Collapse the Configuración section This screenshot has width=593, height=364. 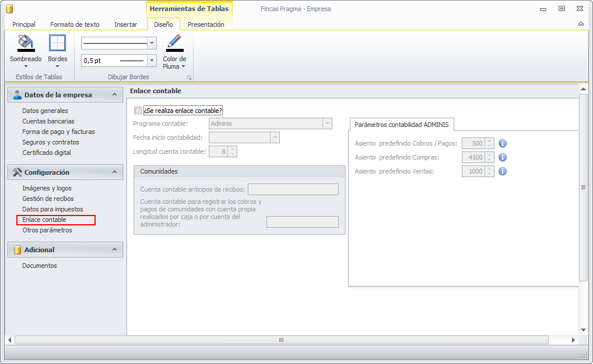point(114,172)
